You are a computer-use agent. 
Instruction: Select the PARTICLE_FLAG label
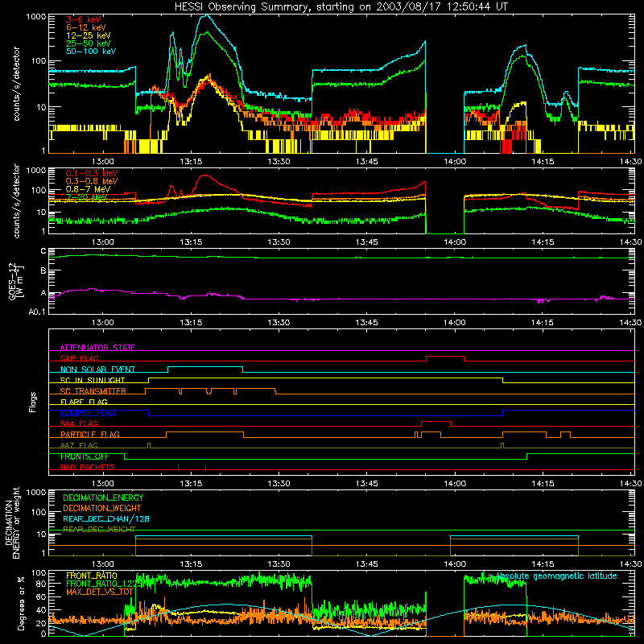click(90, 434)
